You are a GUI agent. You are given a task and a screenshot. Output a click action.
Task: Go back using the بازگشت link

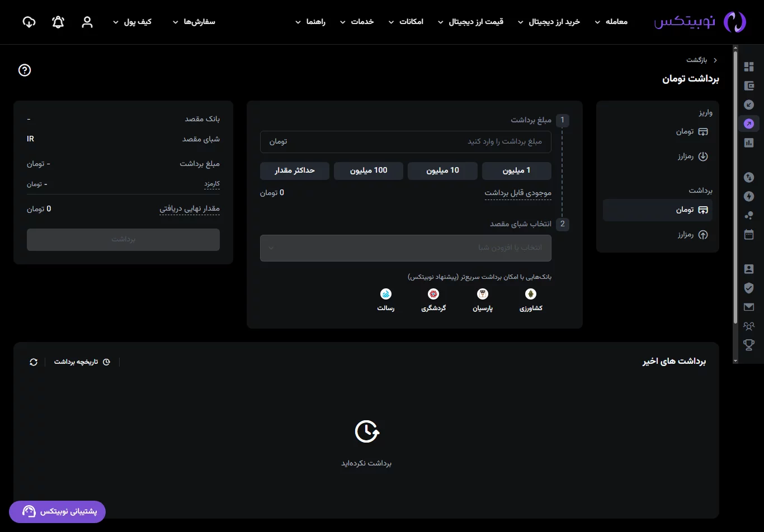click(702, 60)
